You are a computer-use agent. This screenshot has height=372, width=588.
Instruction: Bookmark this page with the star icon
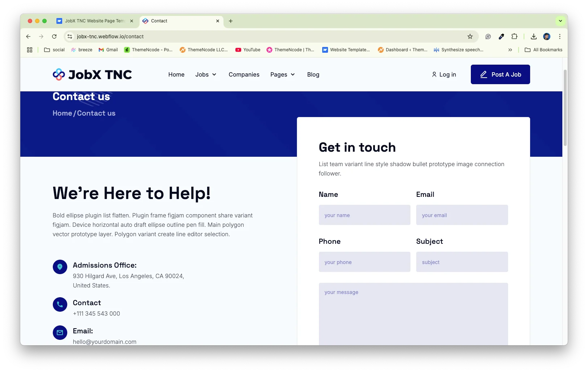click(x=470, y=36)
